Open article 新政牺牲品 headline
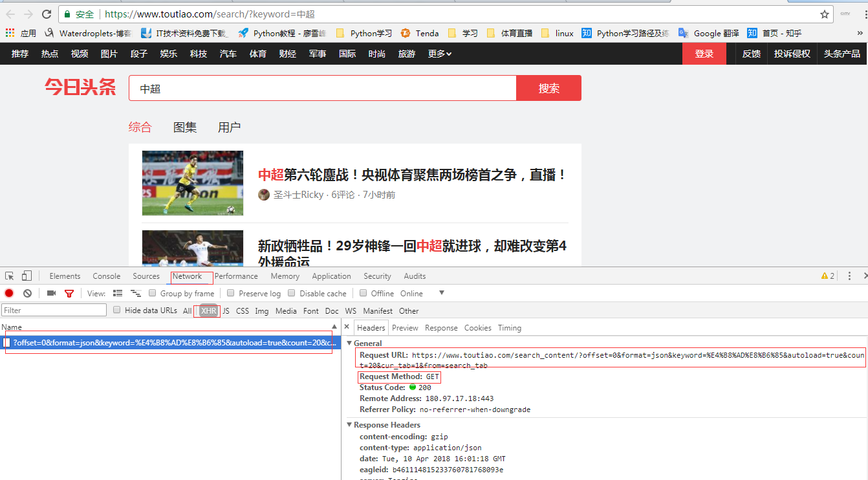 click(x=412, y=254)
